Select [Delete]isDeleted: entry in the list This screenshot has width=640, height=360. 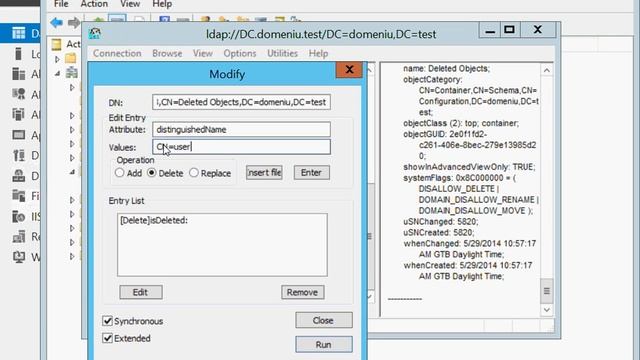(x=154, y=220)
